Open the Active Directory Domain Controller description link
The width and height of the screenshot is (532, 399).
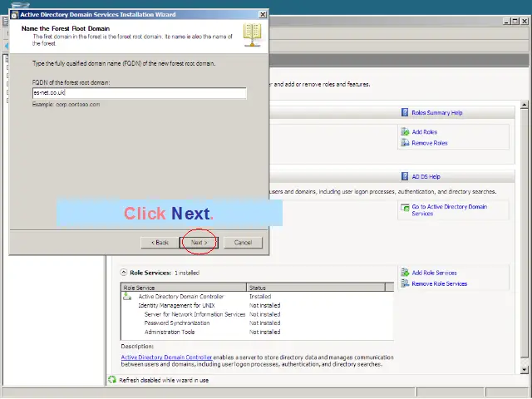point(166,357)
